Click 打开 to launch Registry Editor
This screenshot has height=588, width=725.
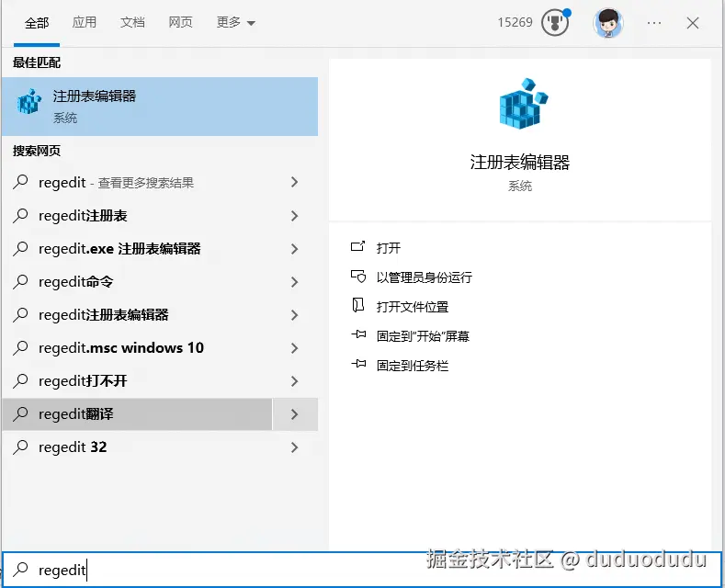pyautogui.click(x=388, y=248)
